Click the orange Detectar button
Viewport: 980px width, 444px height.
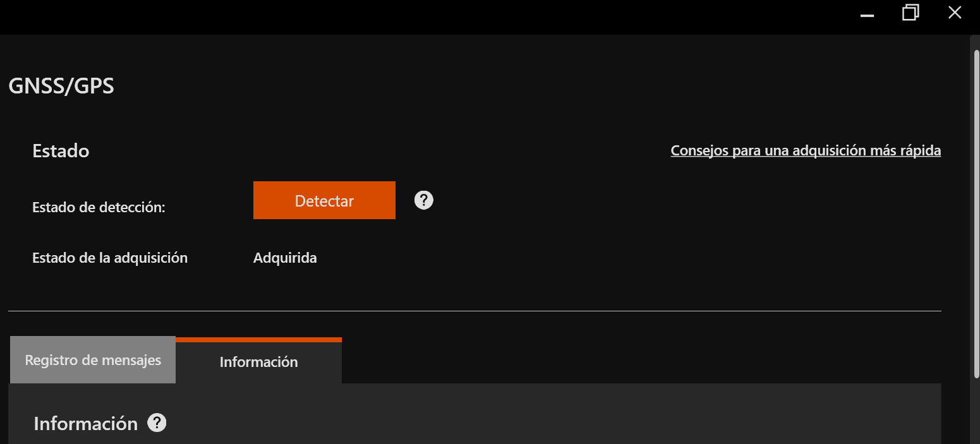pos(324,200)
